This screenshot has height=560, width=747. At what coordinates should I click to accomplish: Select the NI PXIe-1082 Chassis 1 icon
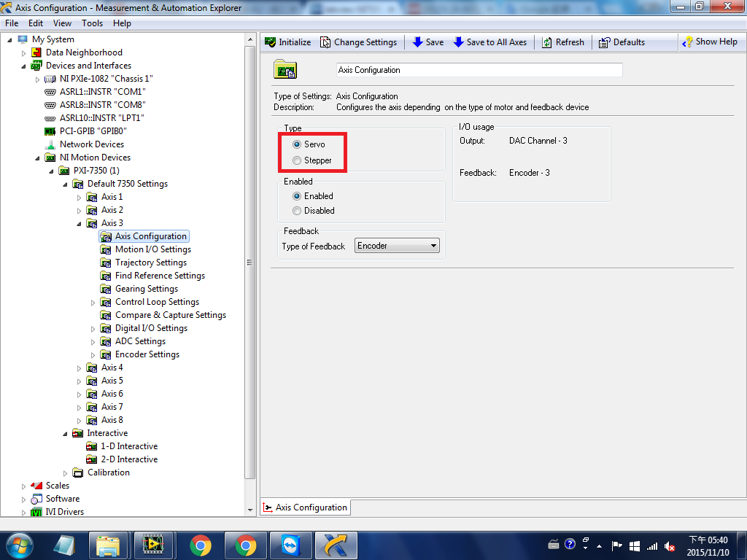click(x=50, y=79)
